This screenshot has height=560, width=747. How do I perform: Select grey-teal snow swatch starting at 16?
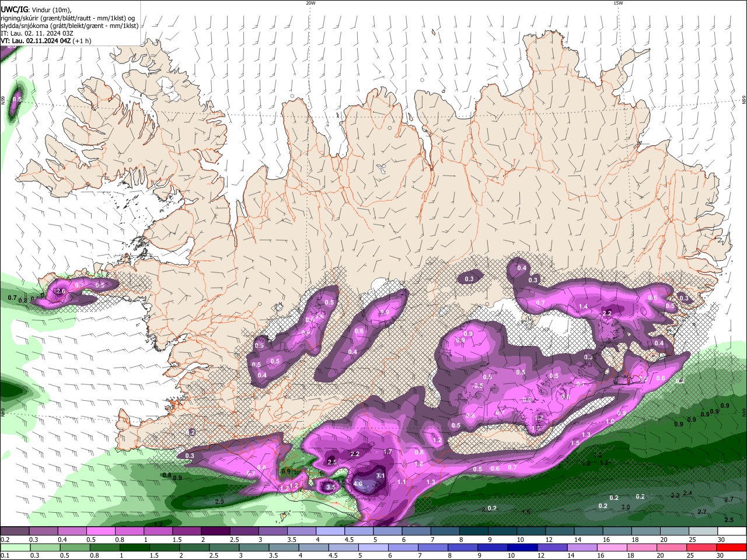coord(616,531)
